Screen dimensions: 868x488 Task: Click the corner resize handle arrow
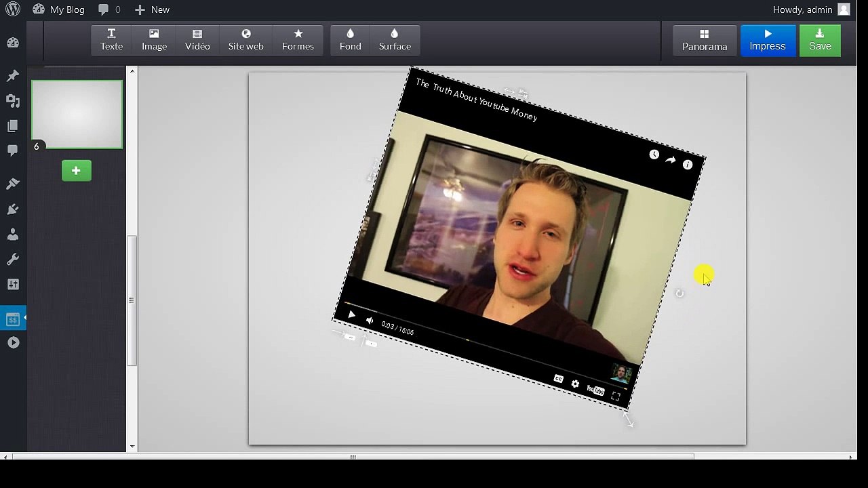pyautogui.click(x=629, y=421)
